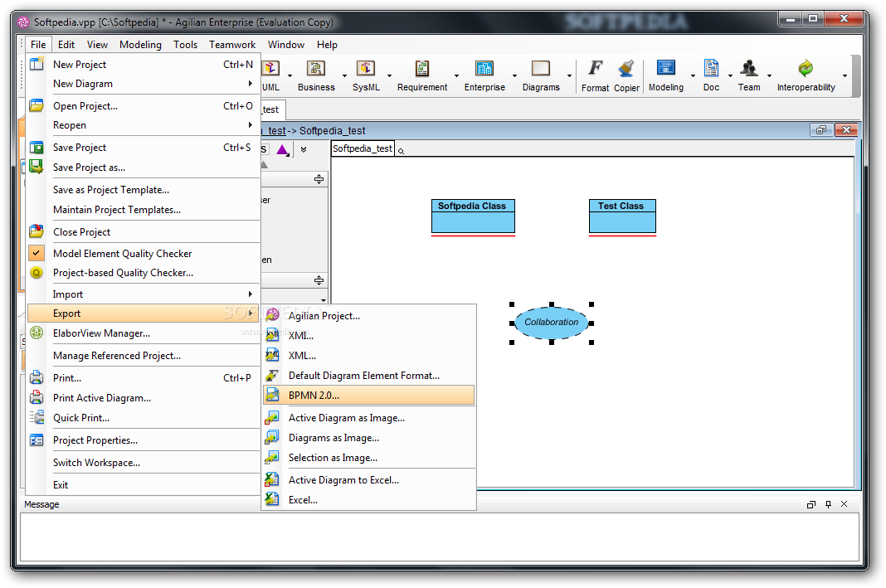The width and height of the screenshot is (886, 588).
Task: Click the Softpedia_test breadcrumb field
Action: coord(363,148)
